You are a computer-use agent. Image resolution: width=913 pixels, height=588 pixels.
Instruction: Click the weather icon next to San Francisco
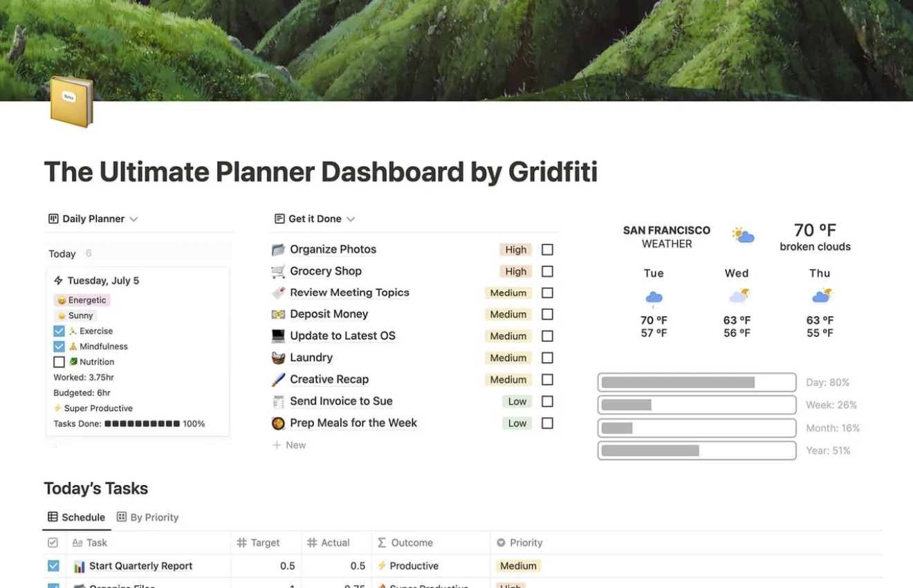pos(742,235)
